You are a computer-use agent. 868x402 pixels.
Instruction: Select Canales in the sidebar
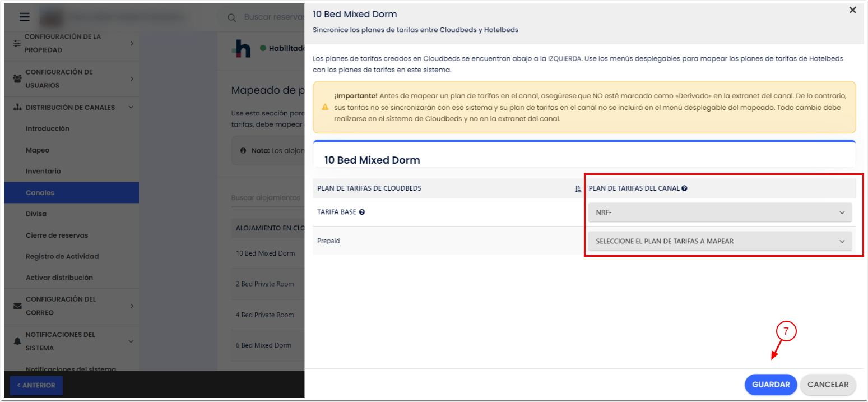tap(71, 192)
